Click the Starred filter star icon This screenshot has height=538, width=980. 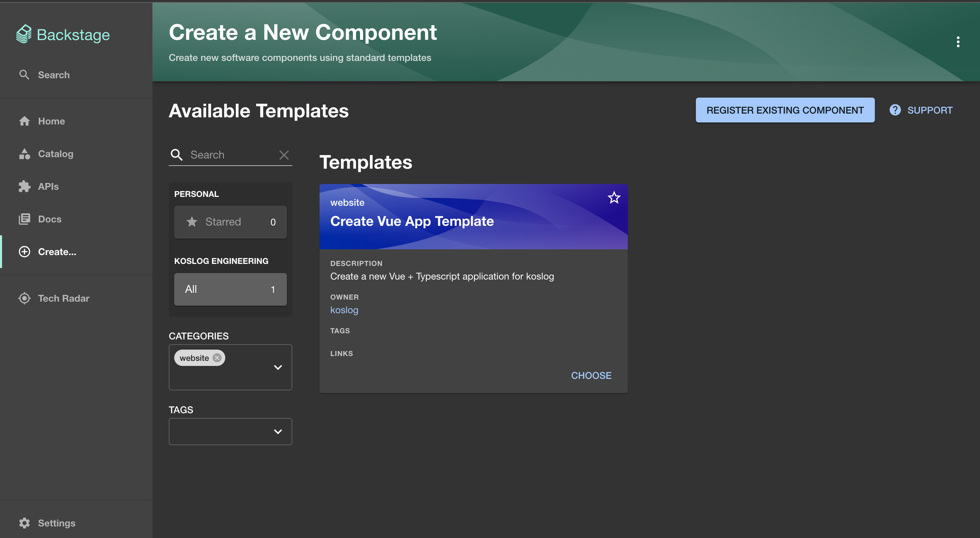192,221
